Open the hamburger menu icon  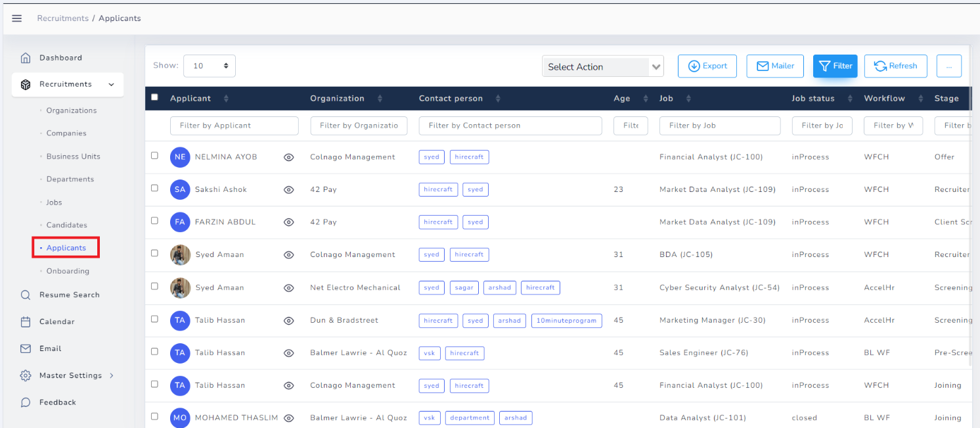point(17,18)
